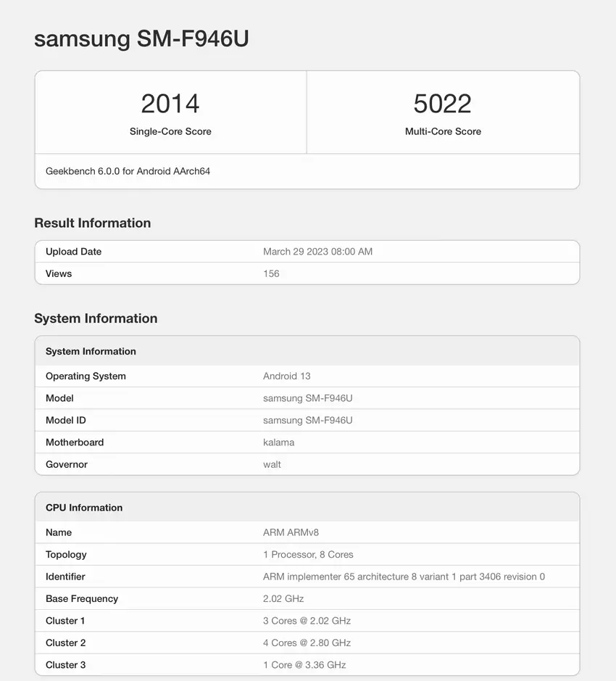Click the Result Information heading

(92, 223)
